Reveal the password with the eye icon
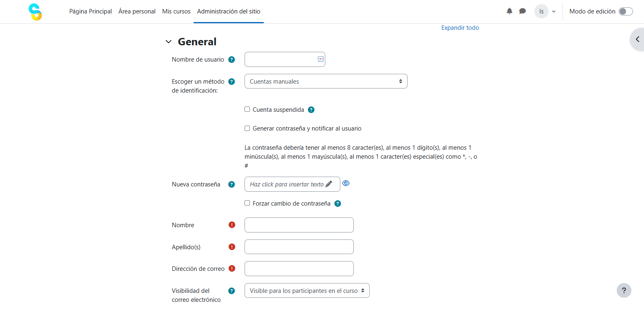Viewport: 644px width, 310px height. point(346,183)
